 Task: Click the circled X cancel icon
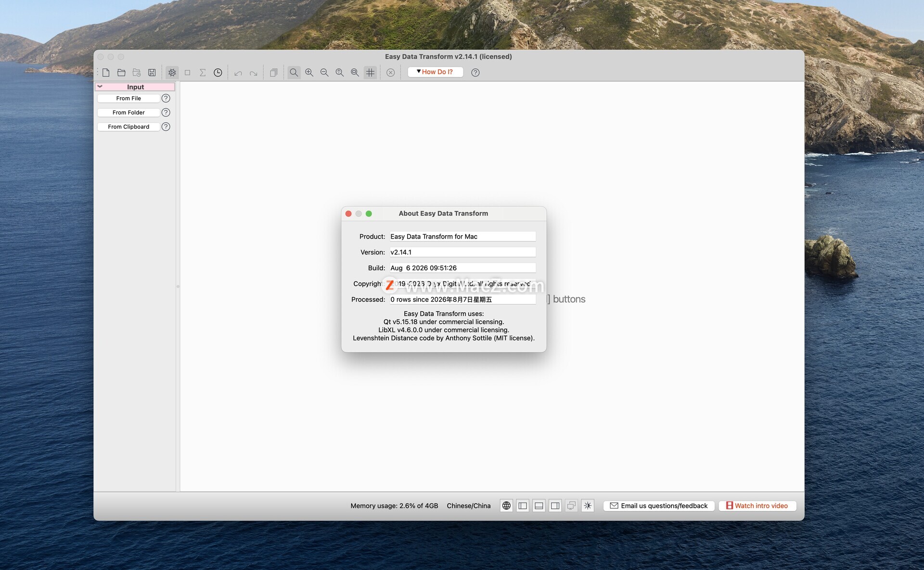pos(391,73)
